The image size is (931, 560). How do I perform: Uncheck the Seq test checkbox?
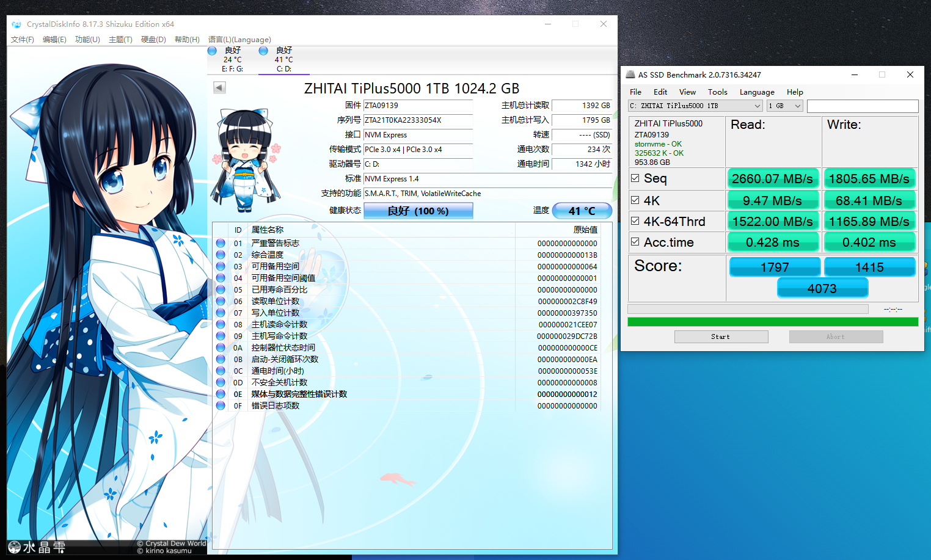(x=635, y=178)
